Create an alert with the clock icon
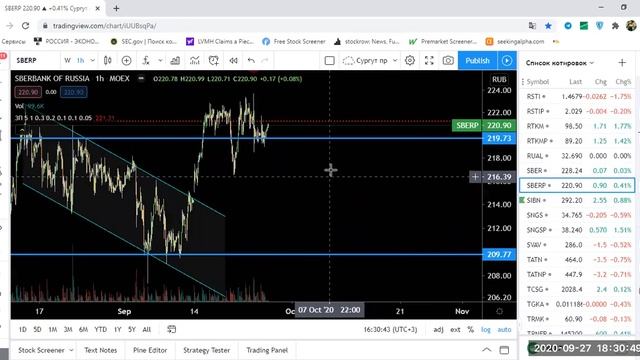640x360 pixels. (213, 60)
